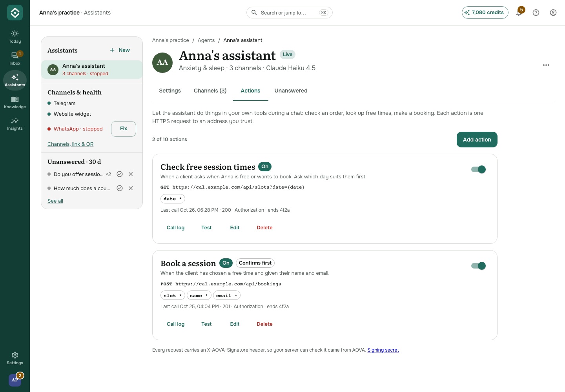
Task: Delete the Book a session action
Action: pyautogui.click(x=264, y=324)
